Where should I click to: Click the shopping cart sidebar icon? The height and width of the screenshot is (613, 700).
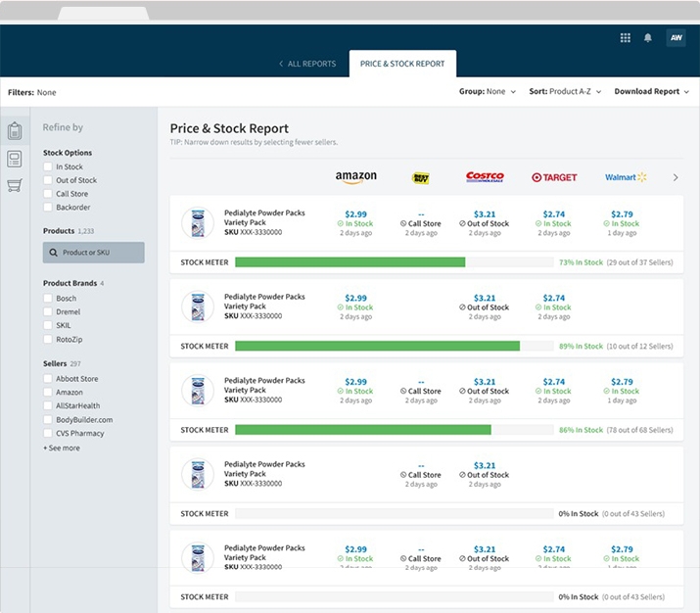(15, 185)
